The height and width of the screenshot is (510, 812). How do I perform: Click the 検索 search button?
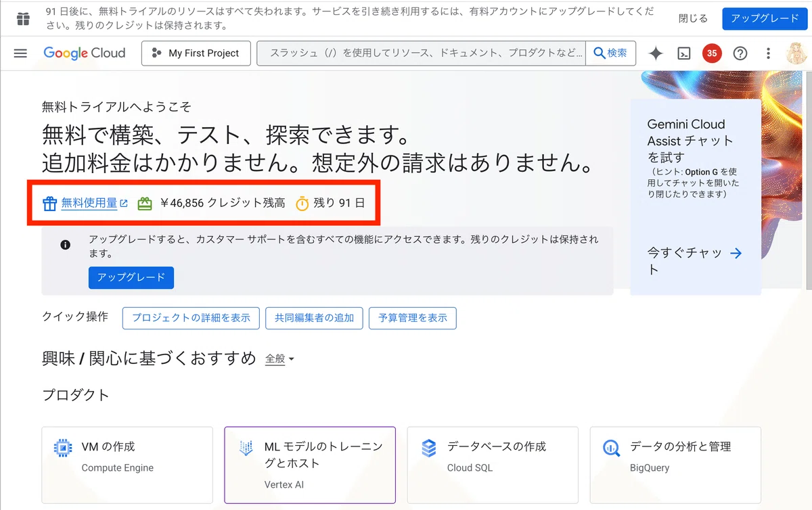click(x=610, y=53)
